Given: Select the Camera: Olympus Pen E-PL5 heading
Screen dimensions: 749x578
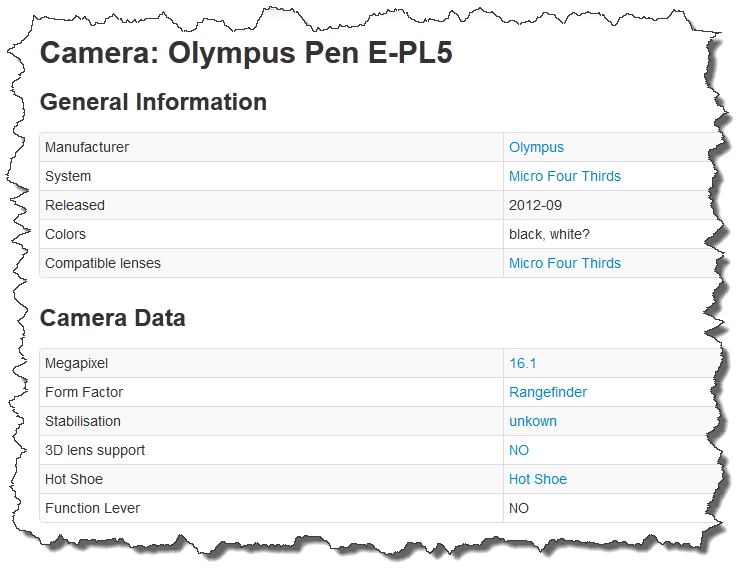Looking at the screenshot, I should [246, 53].
